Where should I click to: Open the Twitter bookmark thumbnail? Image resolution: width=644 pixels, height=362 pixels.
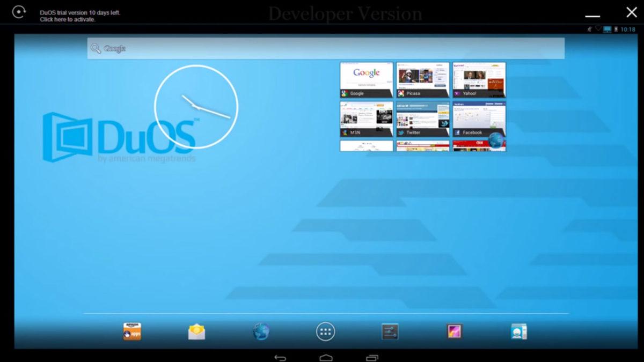click(422, 119)
